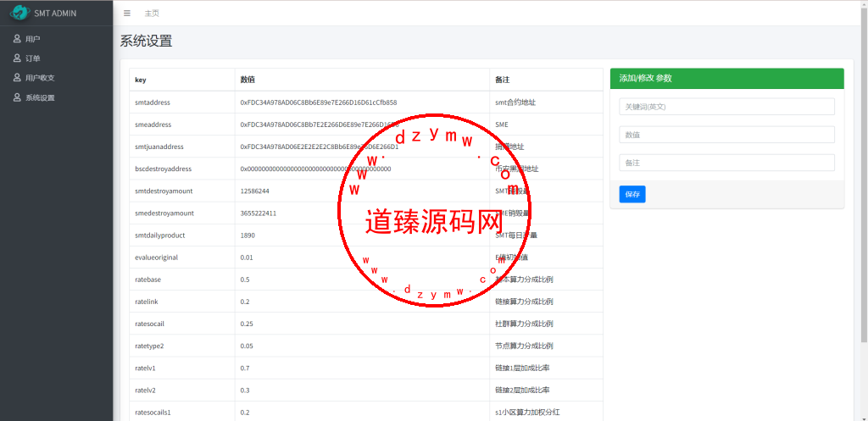Select the smtdestroyamount key cell
The width and height of the screenshot is (868, 421).
[182, 191]
